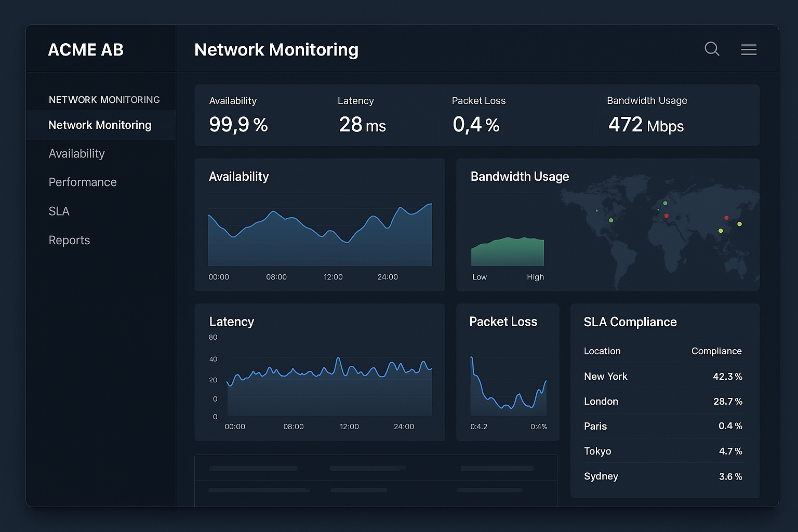Click the ACME AB logo
The height and width of the screenshot is (532, 798).
pyautogui.click(x=86, y=49)
